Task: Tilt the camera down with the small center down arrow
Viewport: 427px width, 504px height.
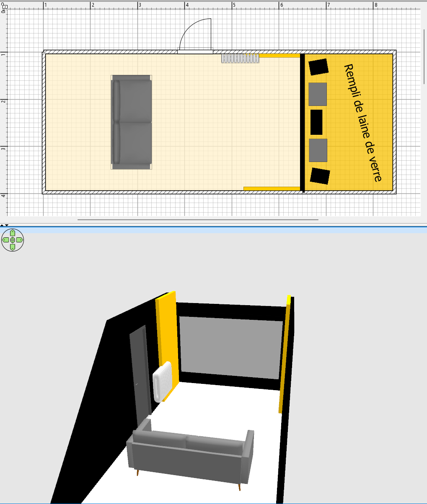Action: coord(13,242)
